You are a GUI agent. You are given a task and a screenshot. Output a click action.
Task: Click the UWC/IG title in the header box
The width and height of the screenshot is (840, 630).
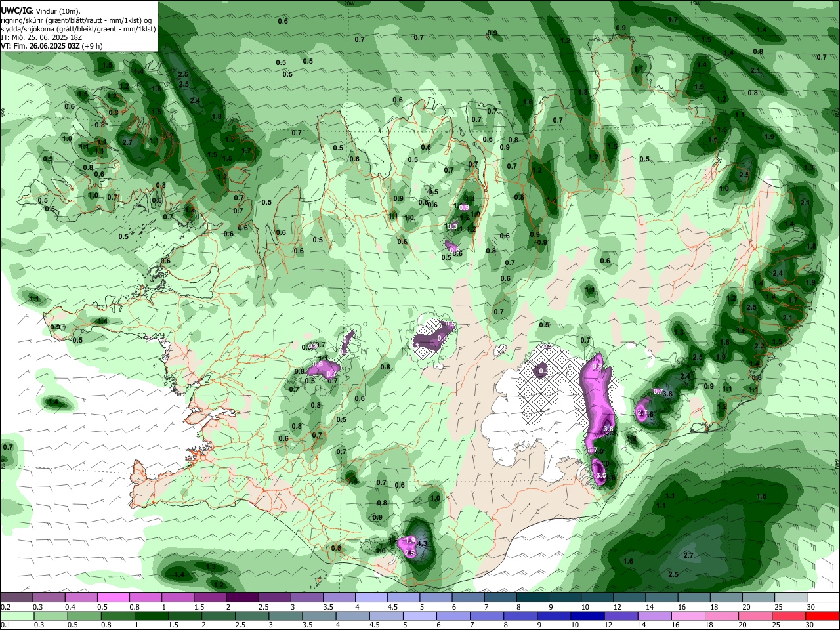pos(16,10)
